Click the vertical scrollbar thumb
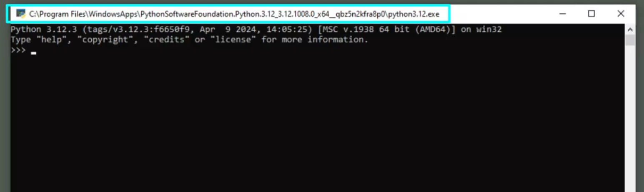The height and width of the screenshot is (192, 644). [630, 40]
